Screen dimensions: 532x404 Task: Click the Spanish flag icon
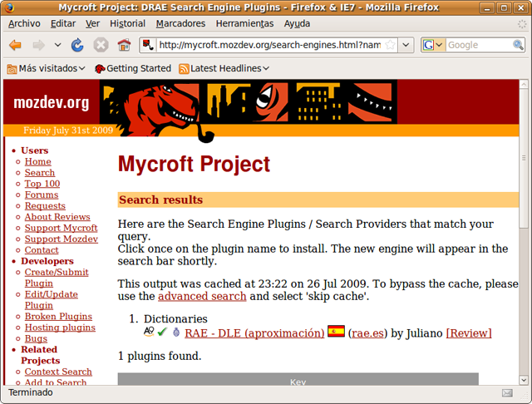click(x=336, y=333)
